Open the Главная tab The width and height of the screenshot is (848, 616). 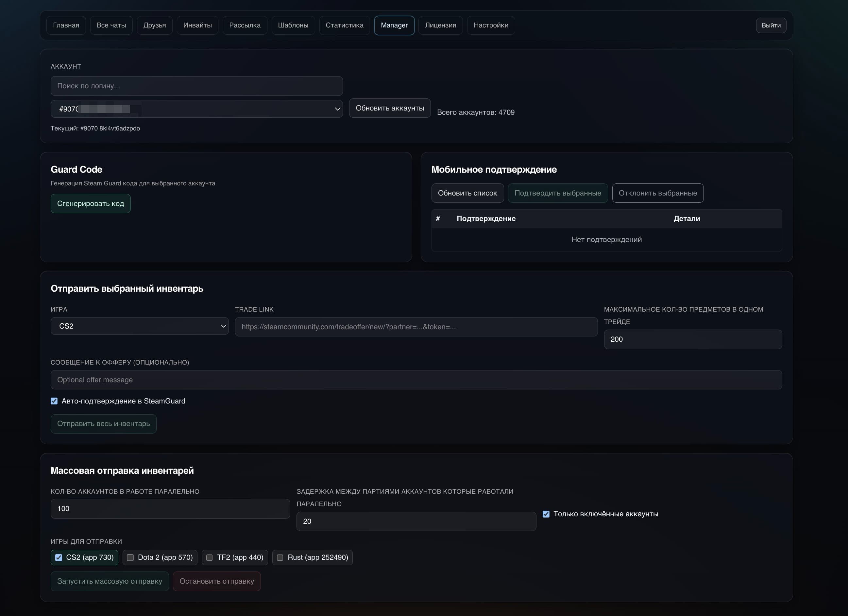tap(66, 26)
